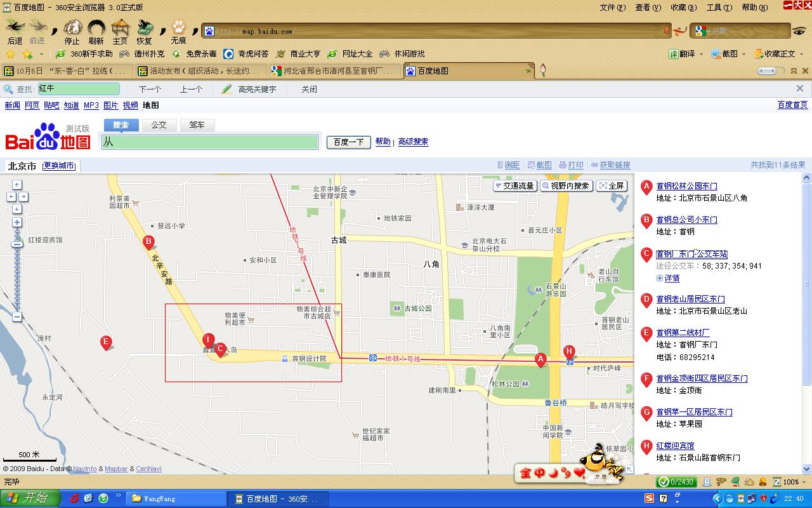
Task: Open the 首钢松林公园东门 result link
Action: click(686, 186)
